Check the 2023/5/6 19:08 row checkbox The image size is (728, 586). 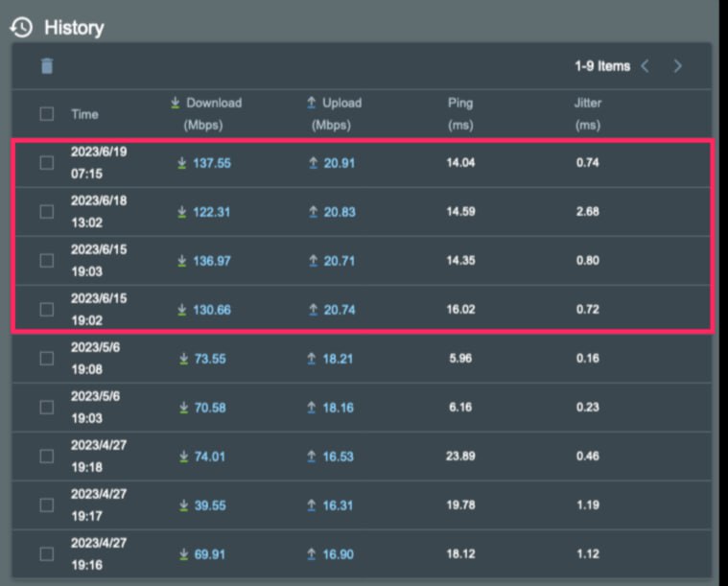point(46,358)
